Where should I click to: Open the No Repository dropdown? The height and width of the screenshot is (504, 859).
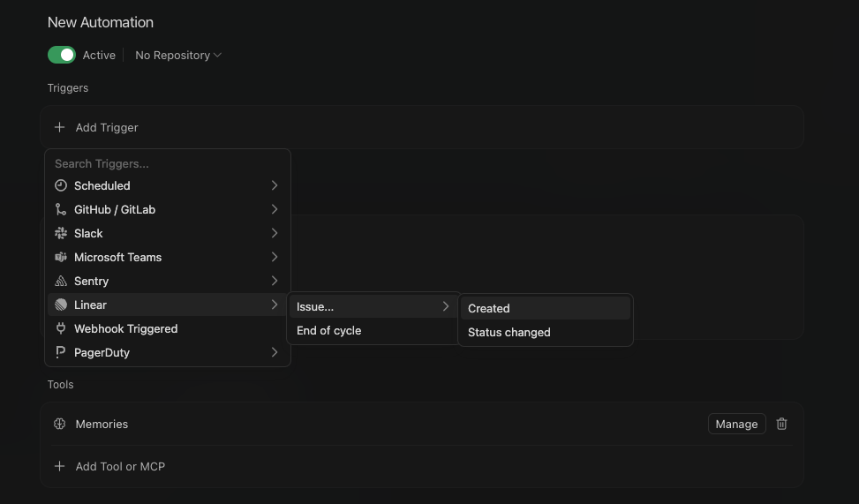(178, 56)
